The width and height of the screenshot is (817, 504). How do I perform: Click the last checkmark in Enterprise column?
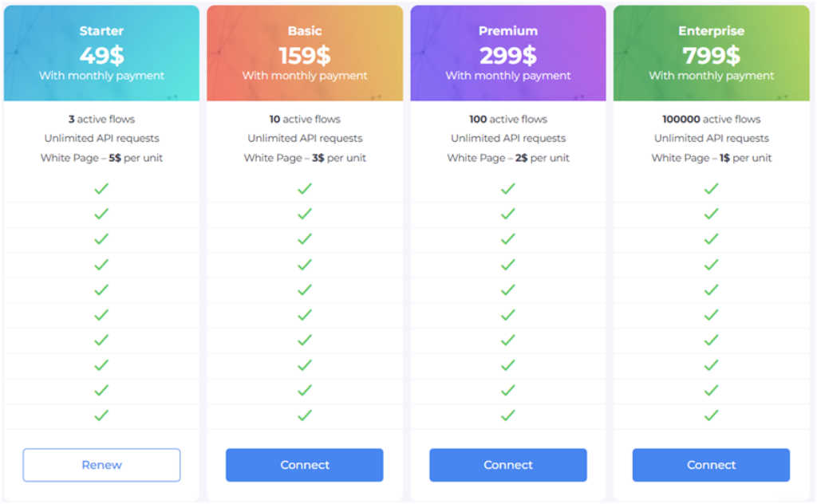(712, 415)
